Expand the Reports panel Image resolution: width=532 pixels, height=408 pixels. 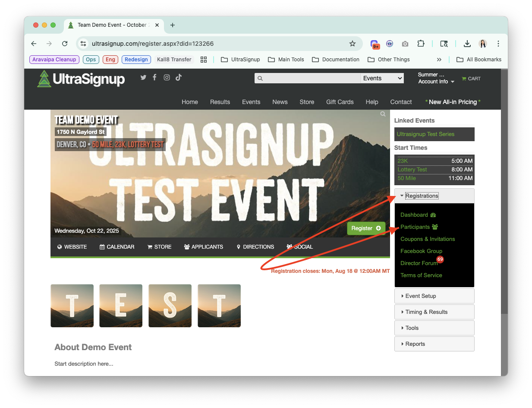(434, 344)
